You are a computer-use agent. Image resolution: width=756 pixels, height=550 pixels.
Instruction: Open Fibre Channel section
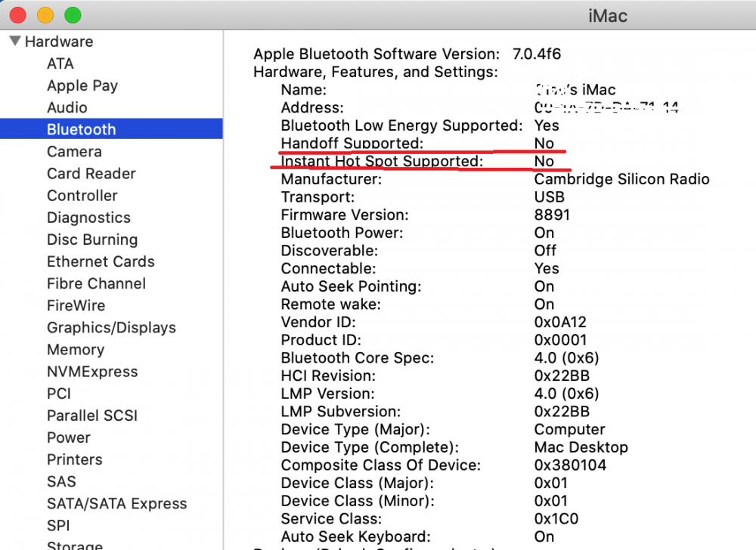pyautogui.click(x=97, y=283)
